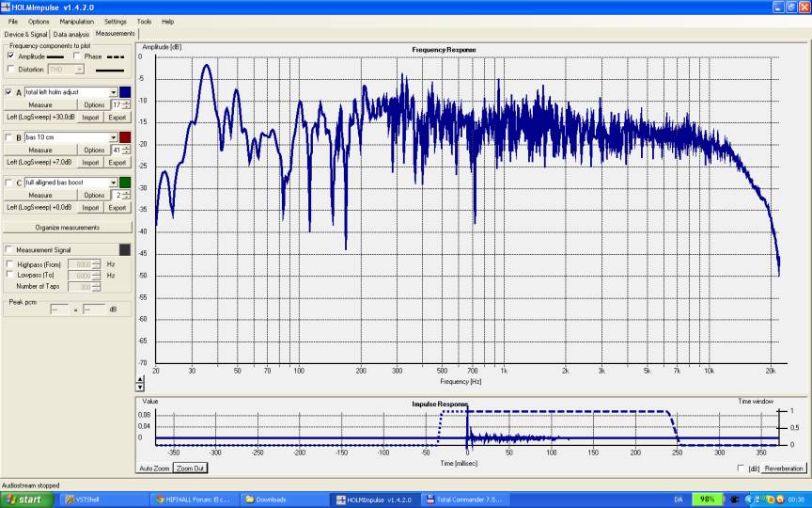Increase measurement B slot number
This screenshot has width=812, height=508.
126,147
